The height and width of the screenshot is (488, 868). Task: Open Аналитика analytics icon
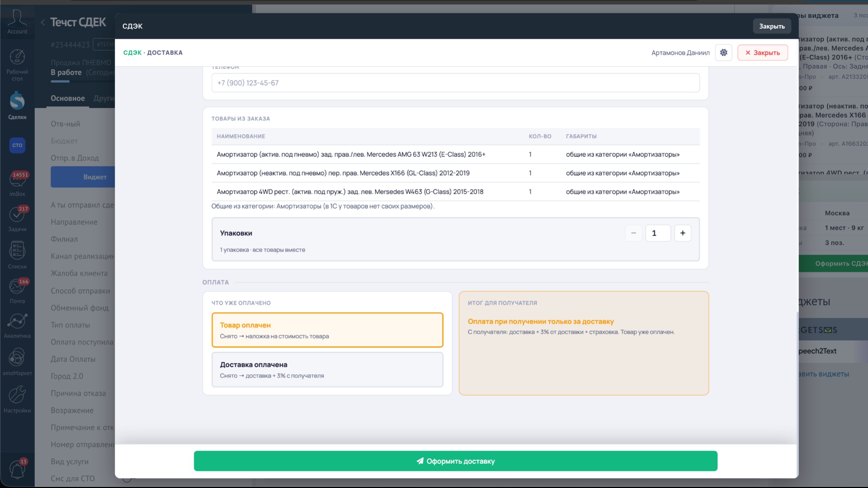pyautogui.click(x=17, y=326)
